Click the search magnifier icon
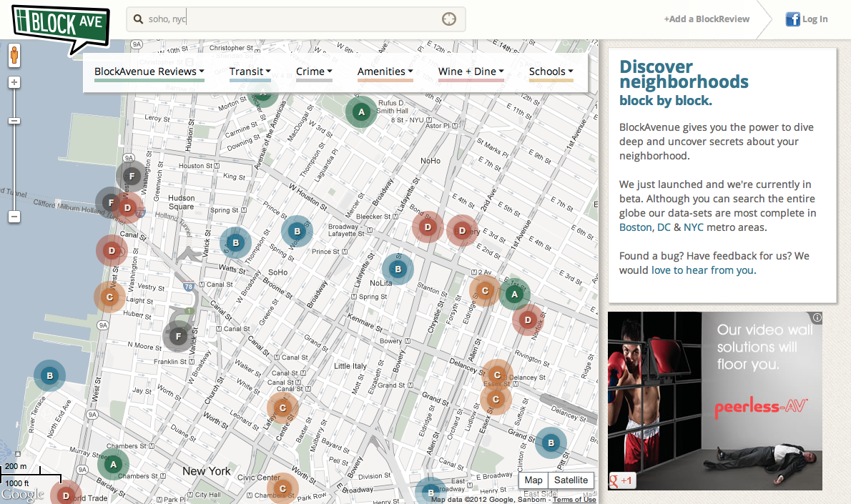Image resolution: width=851 pixels, height=504 pixels. pos(139,19)
